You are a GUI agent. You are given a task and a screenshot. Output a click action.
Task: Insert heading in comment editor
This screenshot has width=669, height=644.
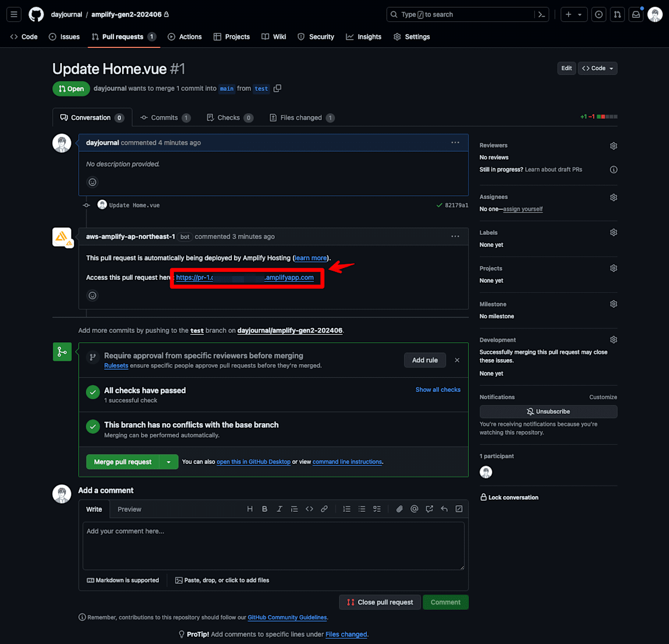(x=250, y=509)
